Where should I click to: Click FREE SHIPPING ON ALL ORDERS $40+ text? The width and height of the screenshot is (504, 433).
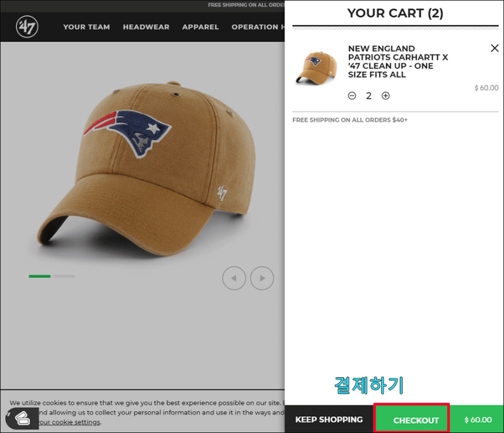click(350, 120)
